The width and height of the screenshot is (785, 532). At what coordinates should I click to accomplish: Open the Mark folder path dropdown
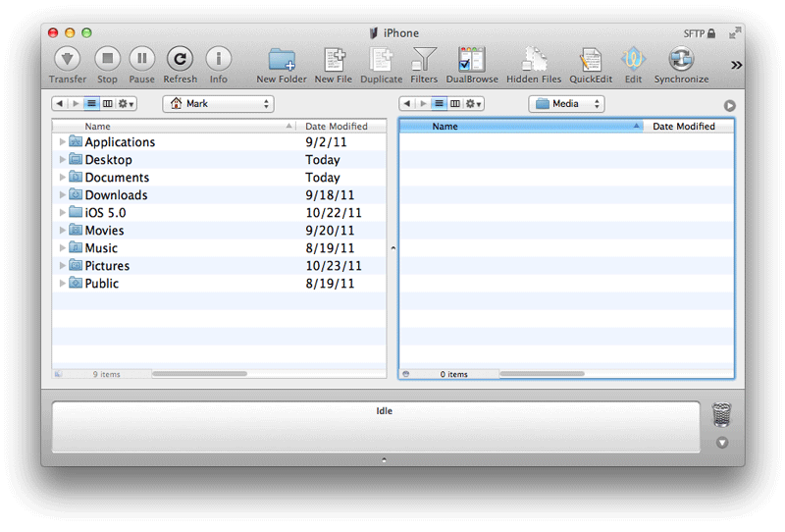tap(218, 103)
